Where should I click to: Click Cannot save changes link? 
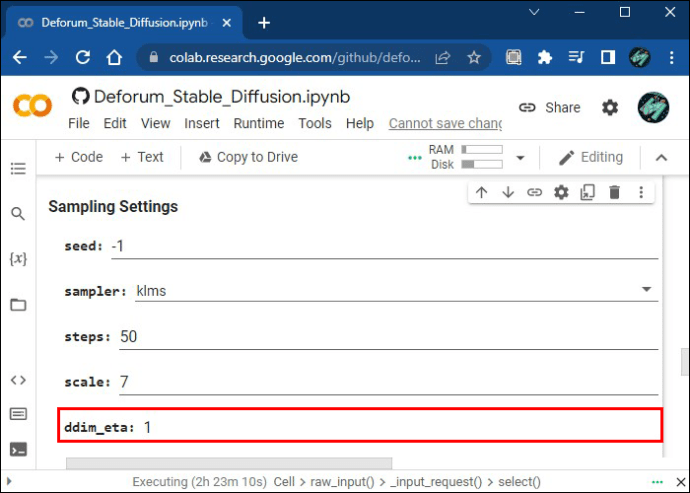point(445,124)
